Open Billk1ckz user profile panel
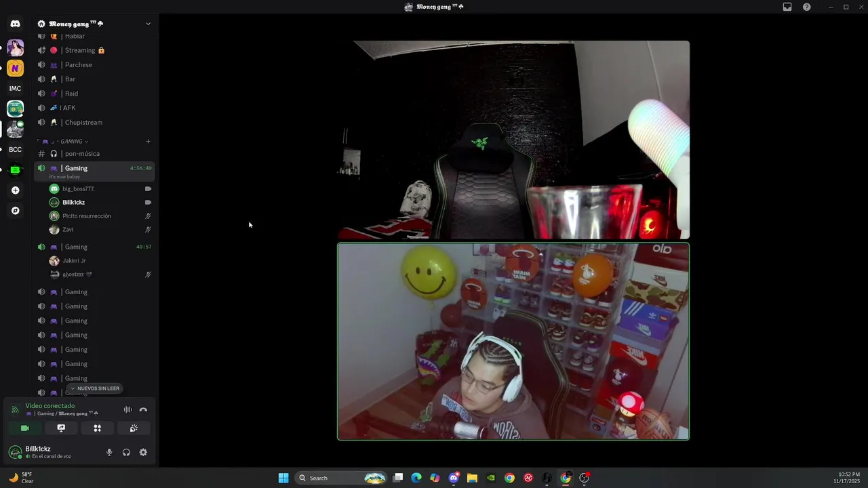Screen dimensions: 868x488 pos(51,452)
